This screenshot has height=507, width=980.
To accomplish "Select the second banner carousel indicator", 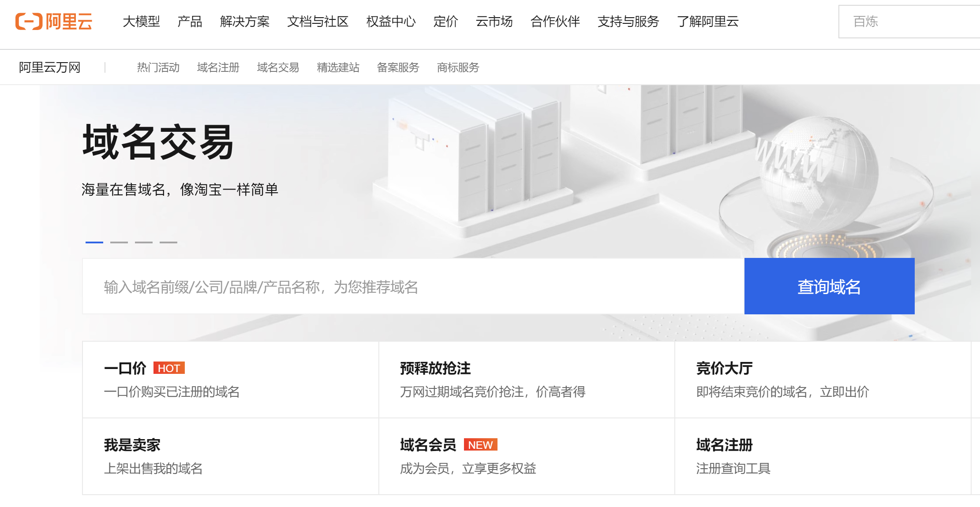I will click(x=119, y=242).
